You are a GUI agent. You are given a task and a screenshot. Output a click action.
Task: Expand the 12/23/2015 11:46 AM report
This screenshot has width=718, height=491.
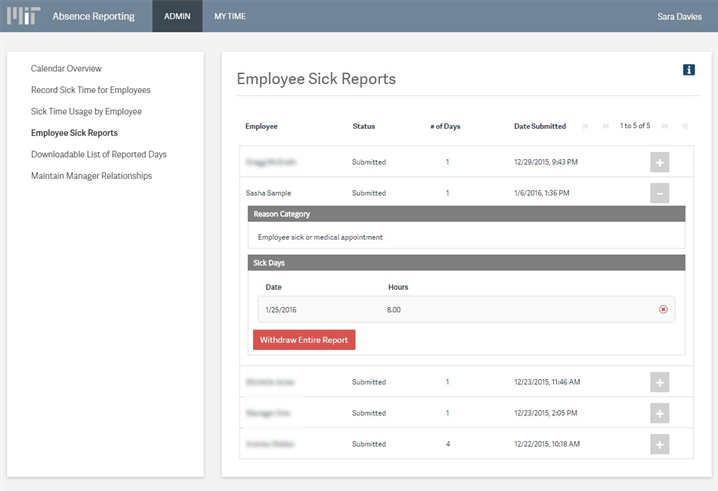(x=659, y=382)
